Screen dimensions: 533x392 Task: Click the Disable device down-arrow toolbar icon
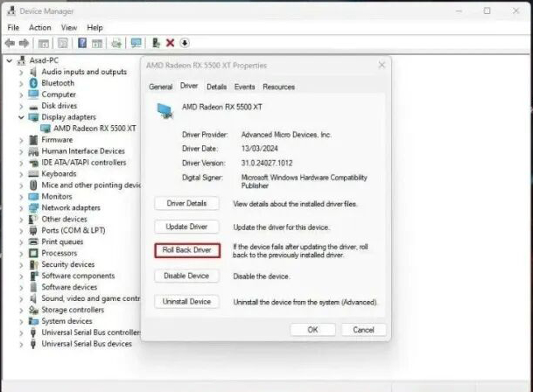point(185,43)
